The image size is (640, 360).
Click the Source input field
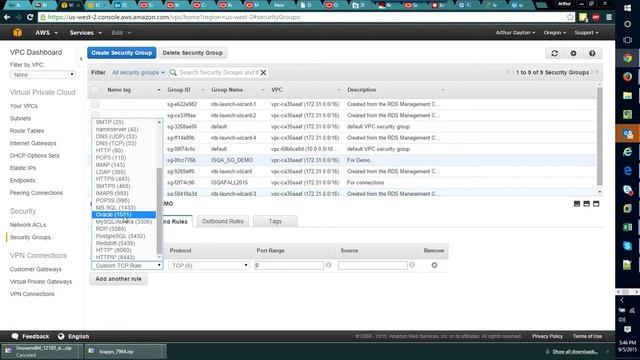click(x=373, y=265)
